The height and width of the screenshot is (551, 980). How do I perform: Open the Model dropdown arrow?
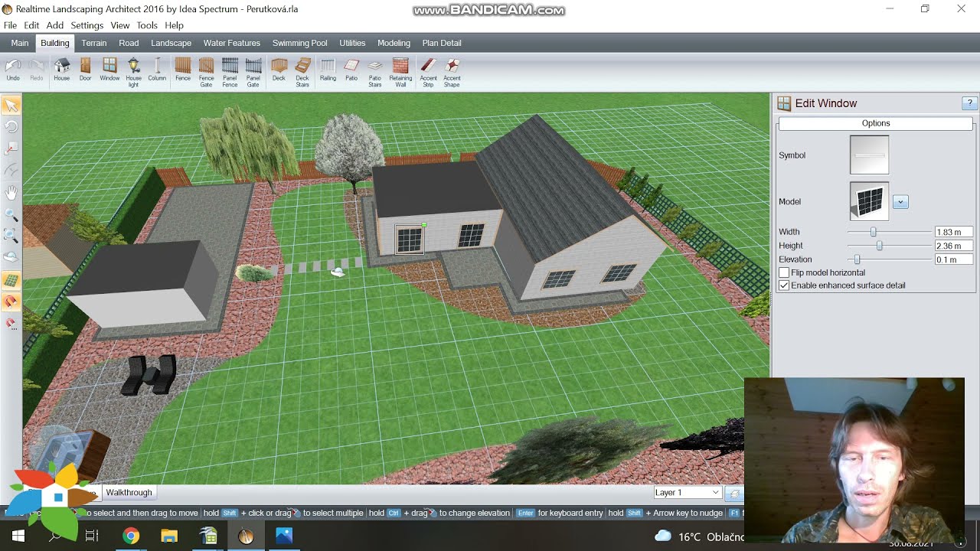900,202
